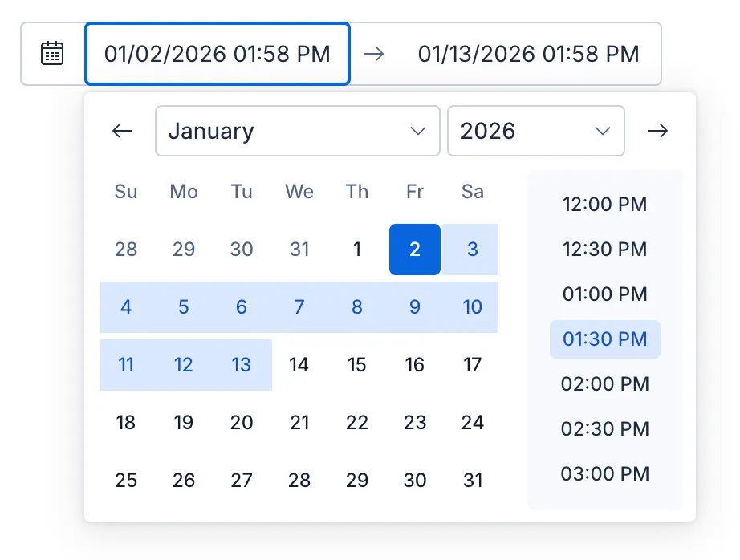Choose January 14 in the calendar
Screen dimensions: 740x560
pos(299,365)
